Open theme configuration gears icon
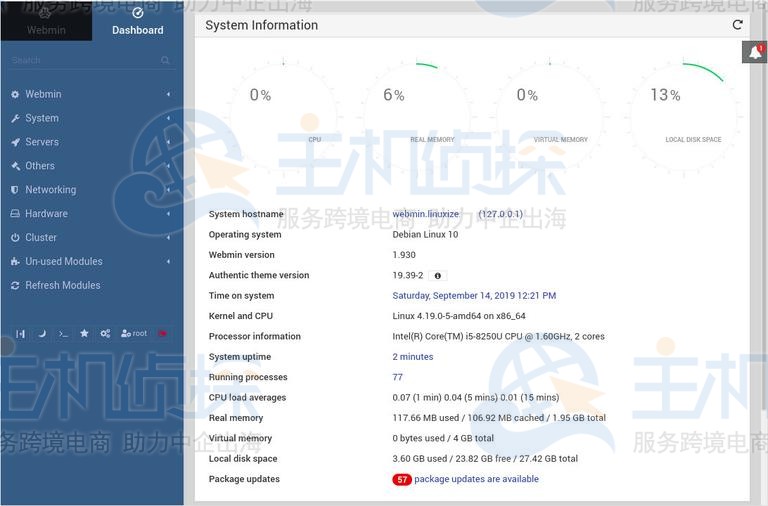Image resolution: width=768 pixels, height=506 pixels. (x=105, y=334)
